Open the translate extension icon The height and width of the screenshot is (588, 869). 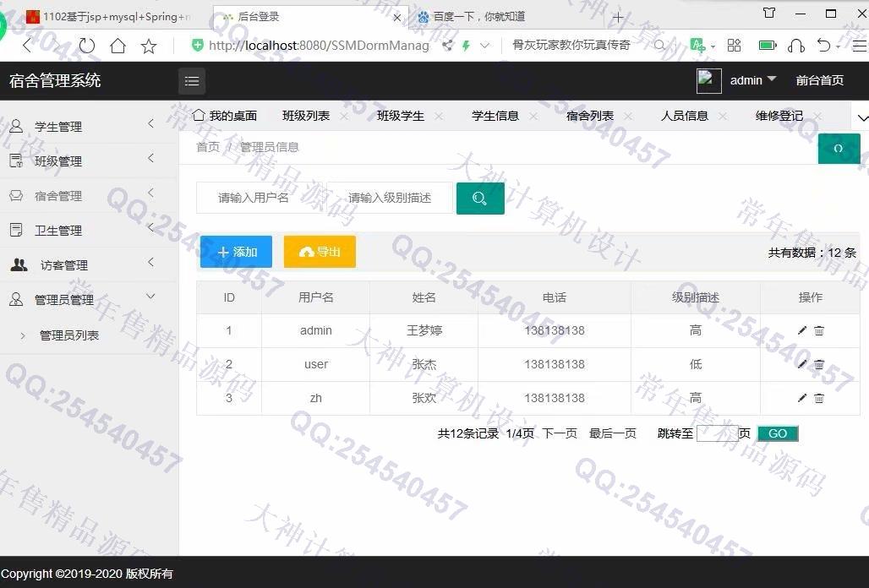point(697,45)
